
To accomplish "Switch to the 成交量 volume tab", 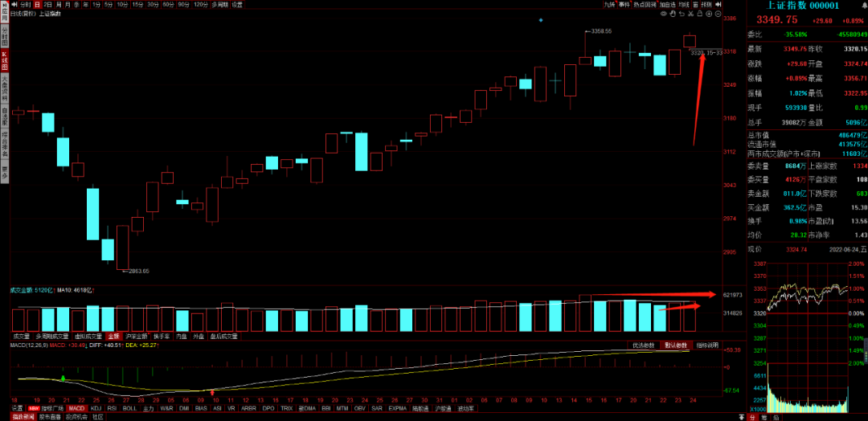I will pos(21,336).
